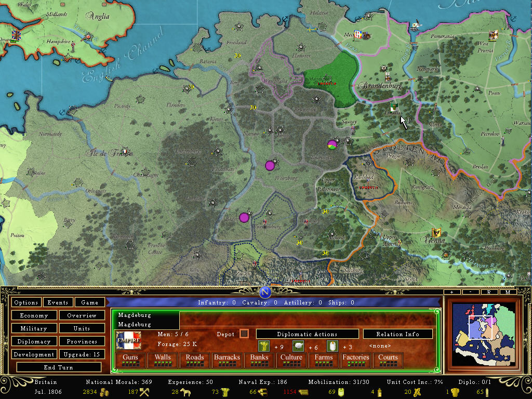Image resolution: width=532 pixels, height=399 pixels.
Task: Open the Overview screen
Action: point(82,315)
